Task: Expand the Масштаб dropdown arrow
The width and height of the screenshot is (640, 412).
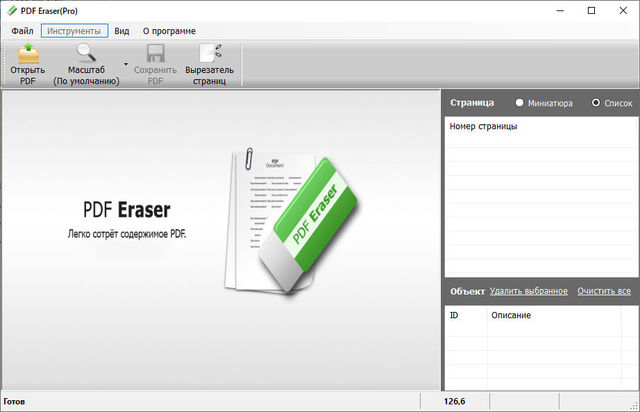Action: pos(126,64)
